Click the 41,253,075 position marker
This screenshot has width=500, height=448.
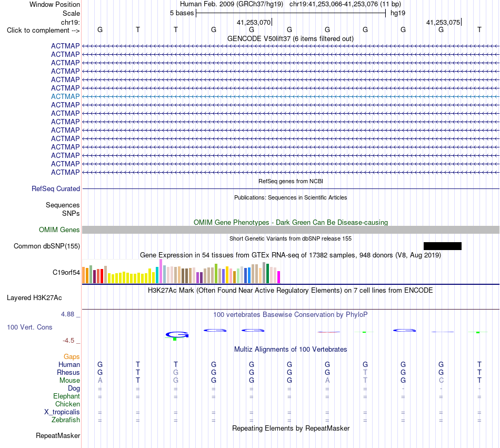click(x=444, y=22)
